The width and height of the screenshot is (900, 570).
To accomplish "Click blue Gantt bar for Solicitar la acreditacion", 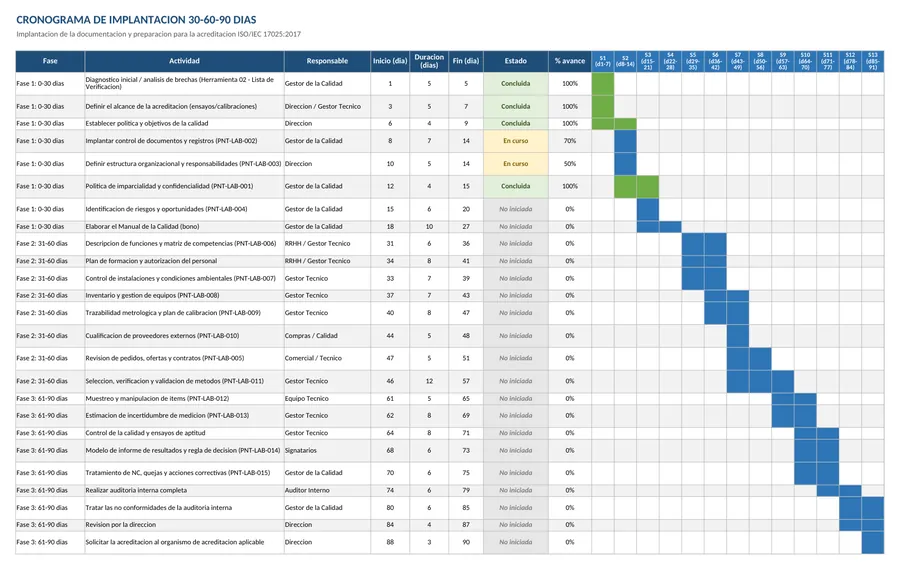I will click(x=872, y=542).
